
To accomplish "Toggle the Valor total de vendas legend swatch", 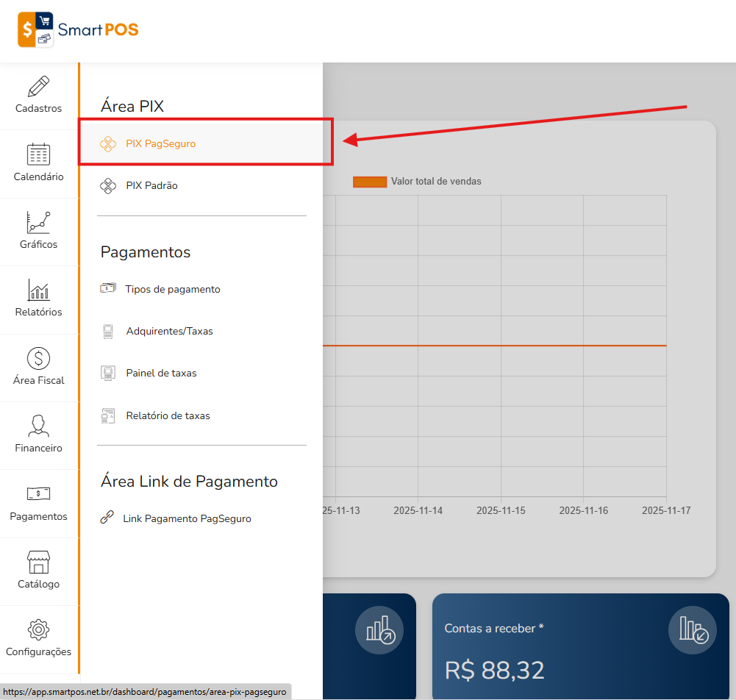I will [x=370, y=182].
